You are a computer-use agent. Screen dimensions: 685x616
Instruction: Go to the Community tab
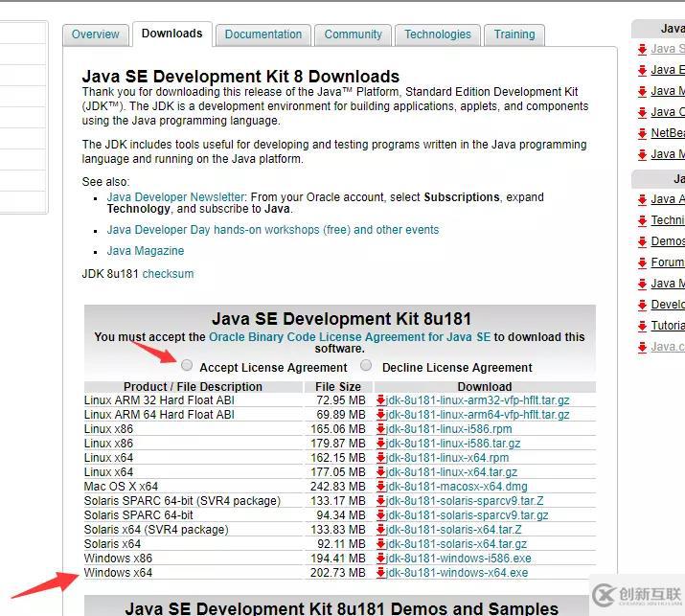[x=353, y=34]
